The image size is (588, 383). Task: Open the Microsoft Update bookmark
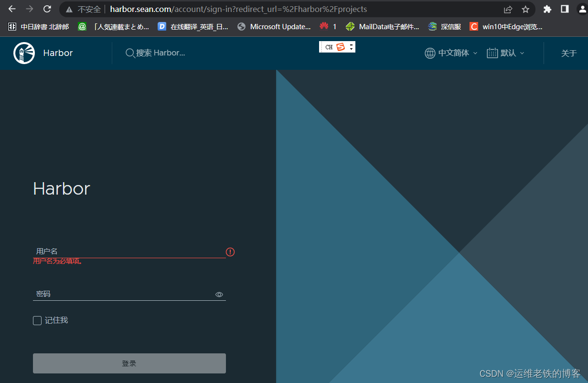[x=274, y=27]
